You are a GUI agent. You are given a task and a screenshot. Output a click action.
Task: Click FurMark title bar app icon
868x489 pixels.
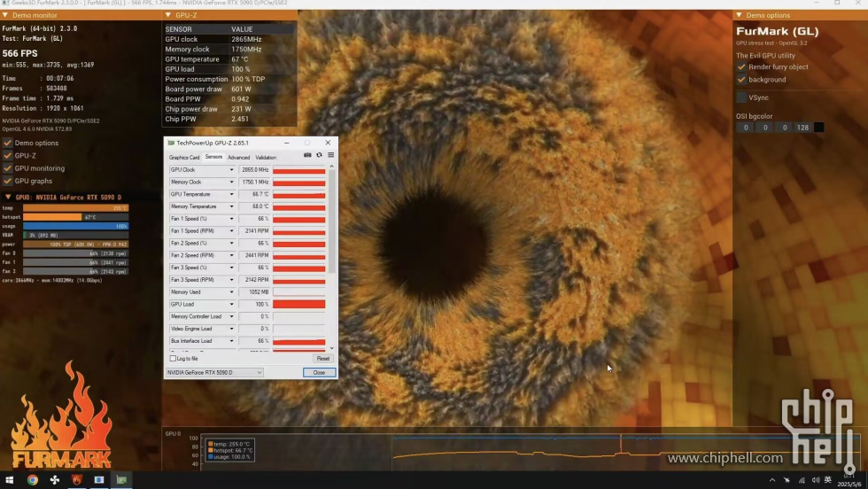click(x=5, y=4)
